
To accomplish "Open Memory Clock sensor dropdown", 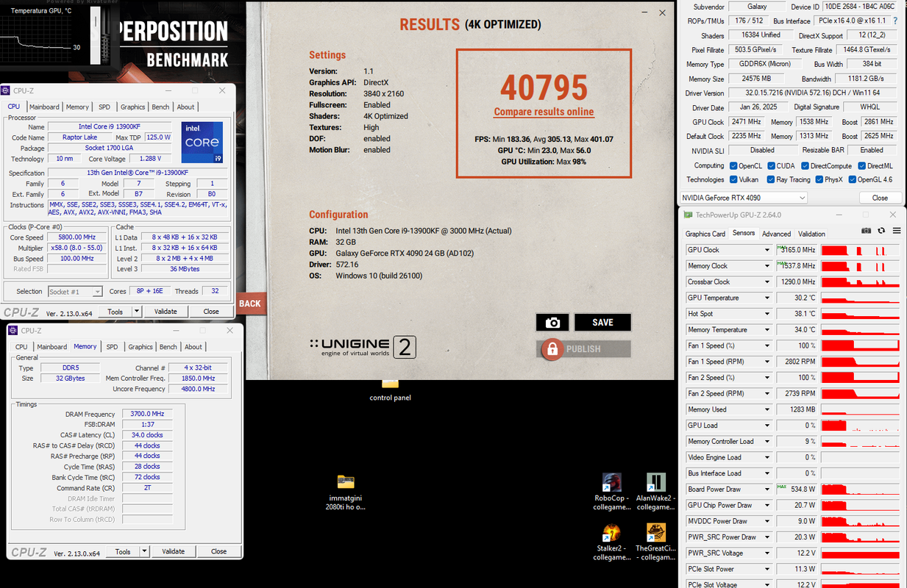I will (767, 266).
